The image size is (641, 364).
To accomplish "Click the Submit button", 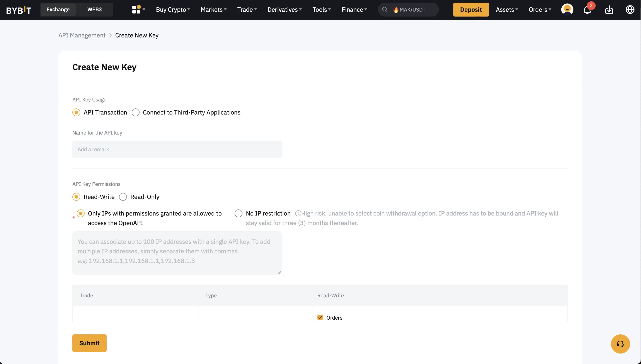I will 89,343.
